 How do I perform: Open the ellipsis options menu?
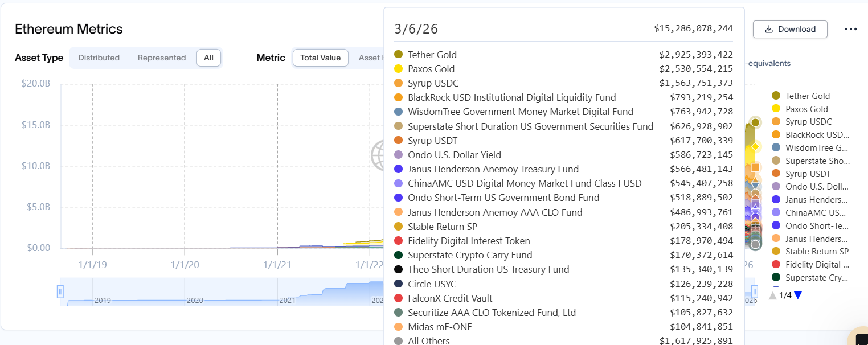click(850, 28)
